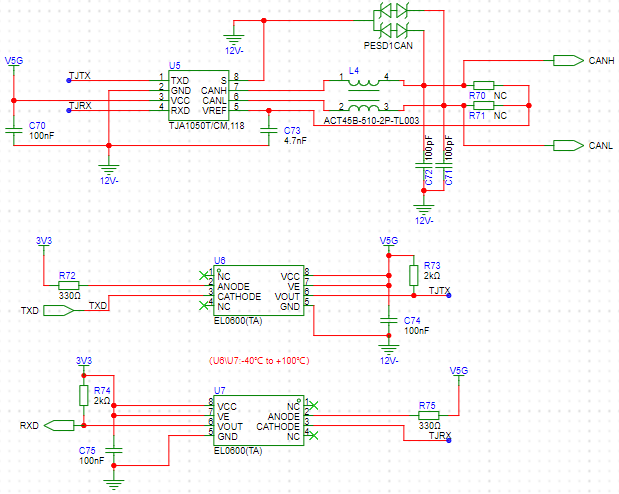Click the TJRX net label left of U5
619x494 pixels.
80,105
